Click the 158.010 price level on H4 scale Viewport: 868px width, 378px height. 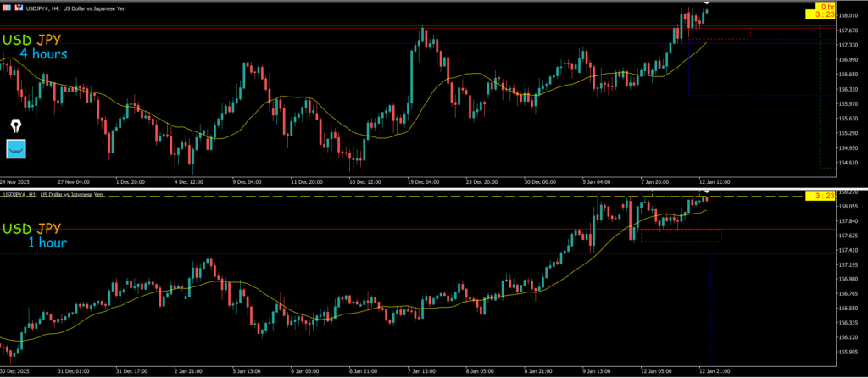click(849, 16)
